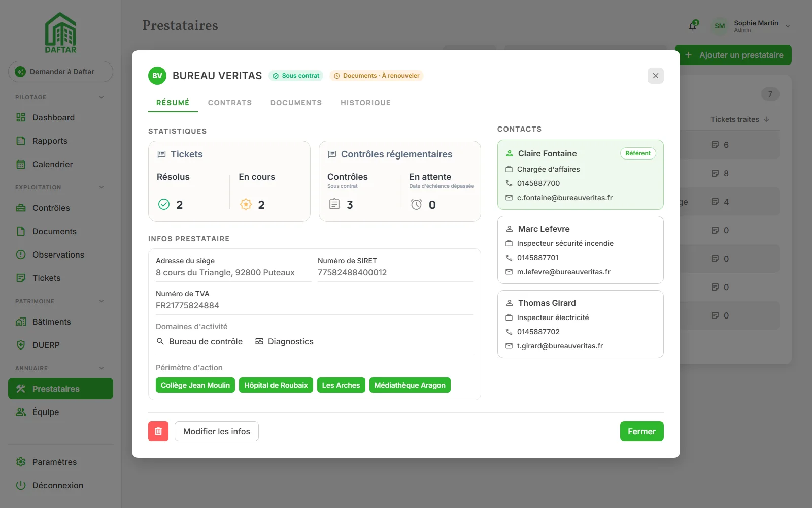
Task: Click the Déconnexion power icon
Action: 21,485
